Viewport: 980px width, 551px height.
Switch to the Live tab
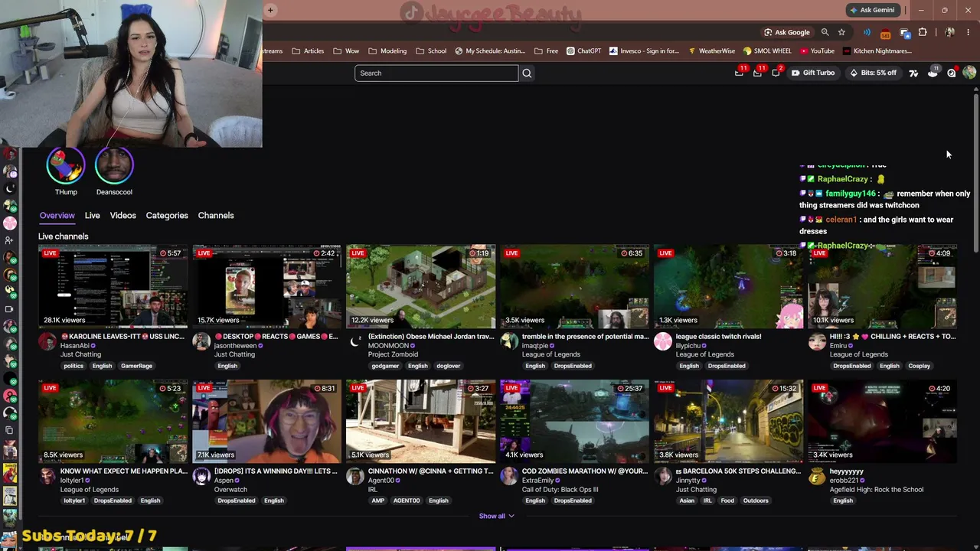tap(92, 216)
